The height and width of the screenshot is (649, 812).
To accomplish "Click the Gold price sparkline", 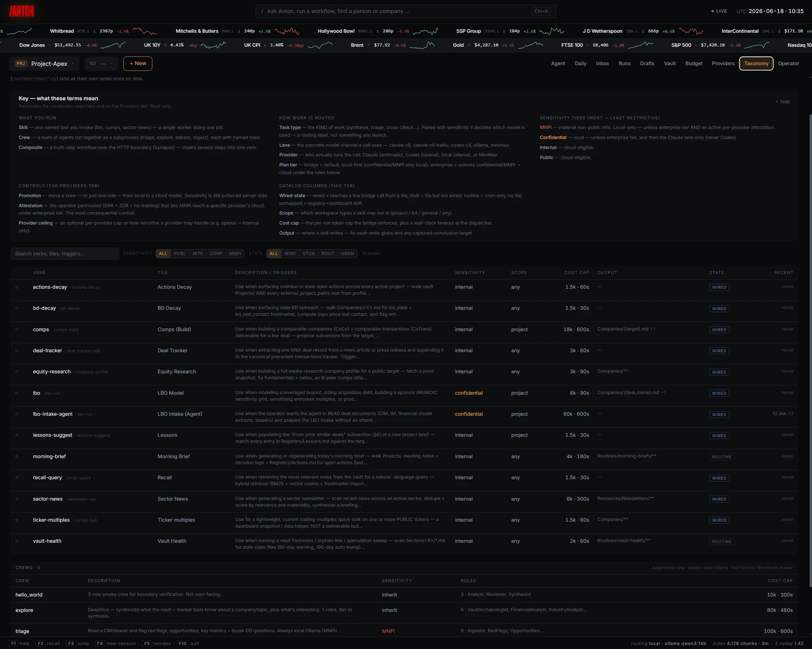I will point(530,45).
